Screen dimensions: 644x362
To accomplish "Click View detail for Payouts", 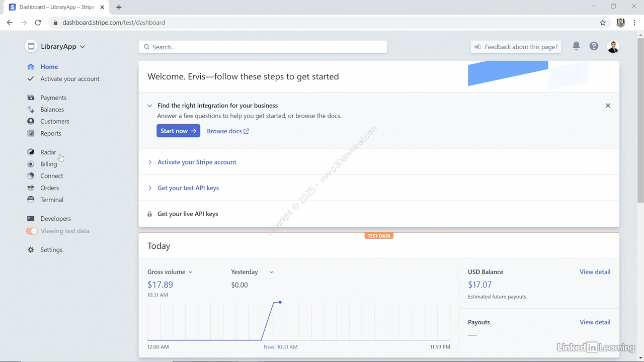I will click(595, 322).
